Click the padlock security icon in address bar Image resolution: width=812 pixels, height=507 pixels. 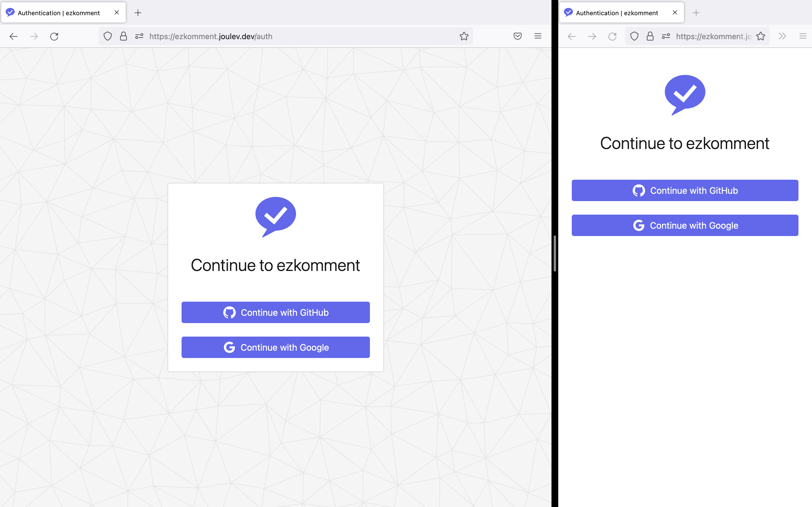pyautogui.click(x=123, y=36)
